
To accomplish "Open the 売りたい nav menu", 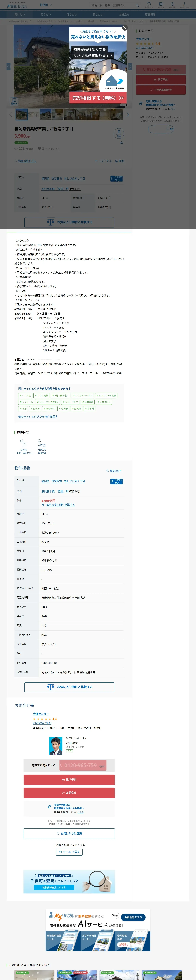I will (x=46, y=15).
